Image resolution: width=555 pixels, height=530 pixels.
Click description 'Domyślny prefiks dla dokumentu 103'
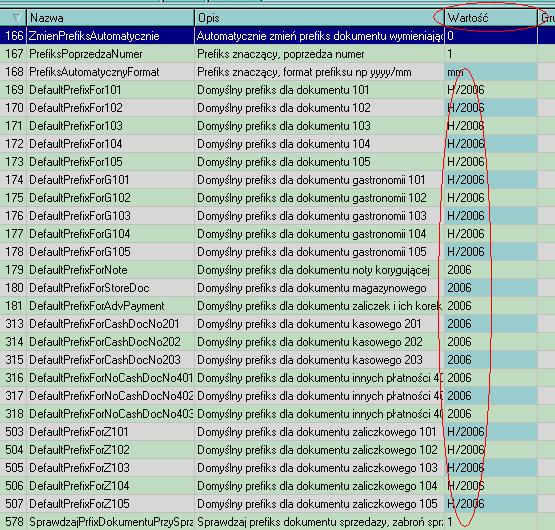coord(284,126)
